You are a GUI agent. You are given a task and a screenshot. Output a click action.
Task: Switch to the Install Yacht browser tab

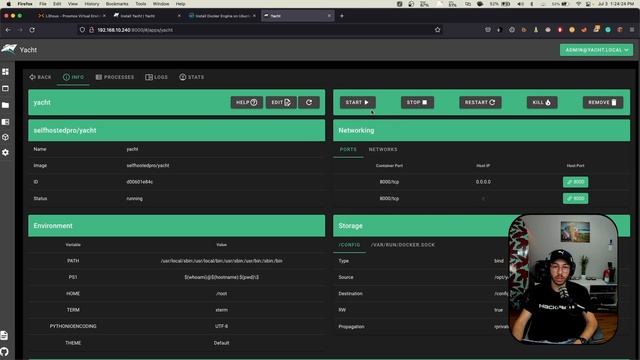tap(146, 16)
